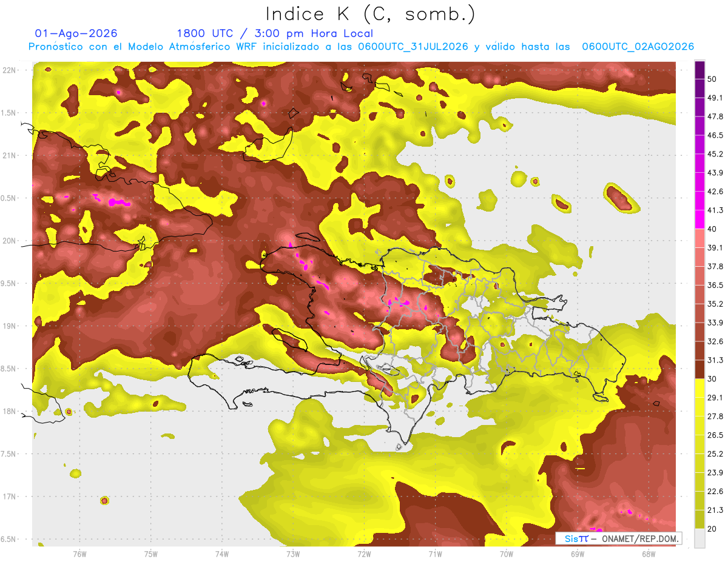Click colorbar value "45.2"
This screenshot has height=562, width=728.
click(715, 154)
